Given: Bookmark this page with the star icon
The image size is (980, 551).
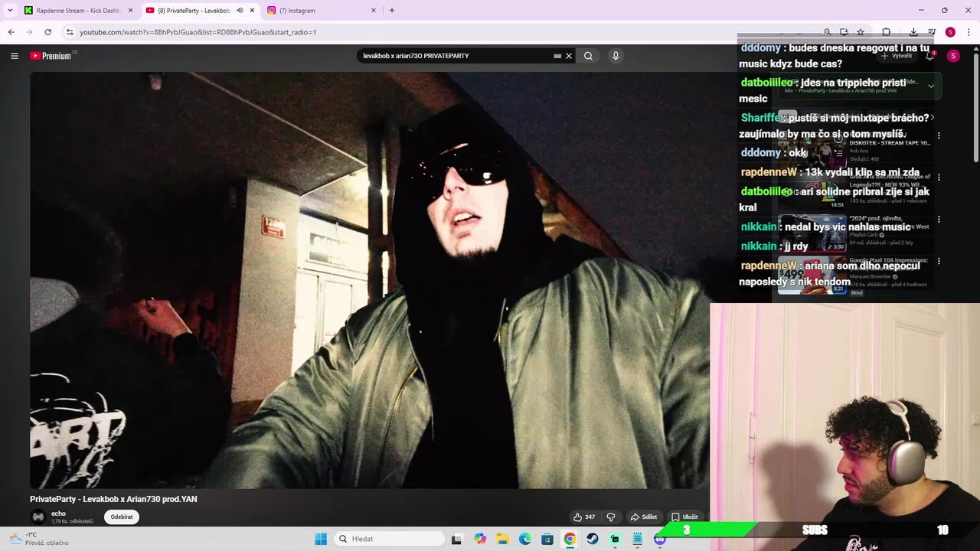Looking at the screenshot, I should [x=861, y=32].
